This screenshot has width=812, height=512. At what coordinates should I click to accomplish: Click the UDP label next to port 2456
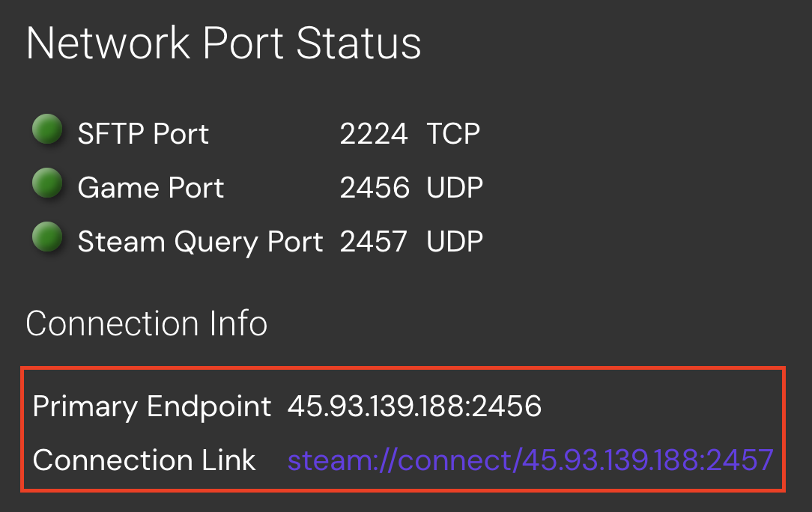pyautogui.click(x=455, y=187)
